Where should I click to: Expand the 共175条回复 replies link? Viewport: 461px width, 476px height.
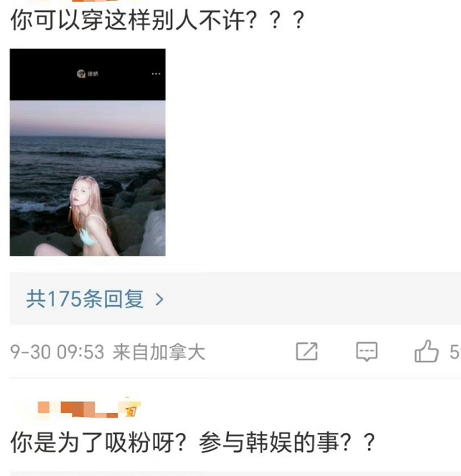85,299
